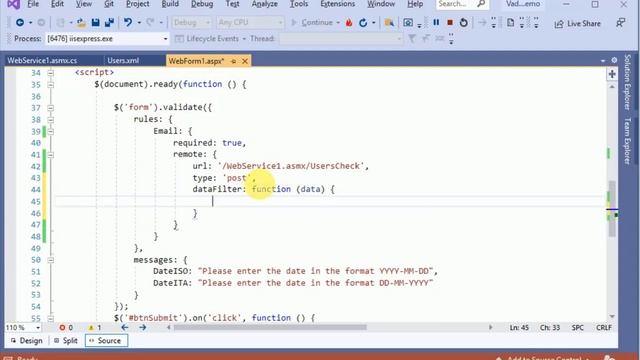
Task: Undo the last edit using the undo arrow
Action: 128,23
